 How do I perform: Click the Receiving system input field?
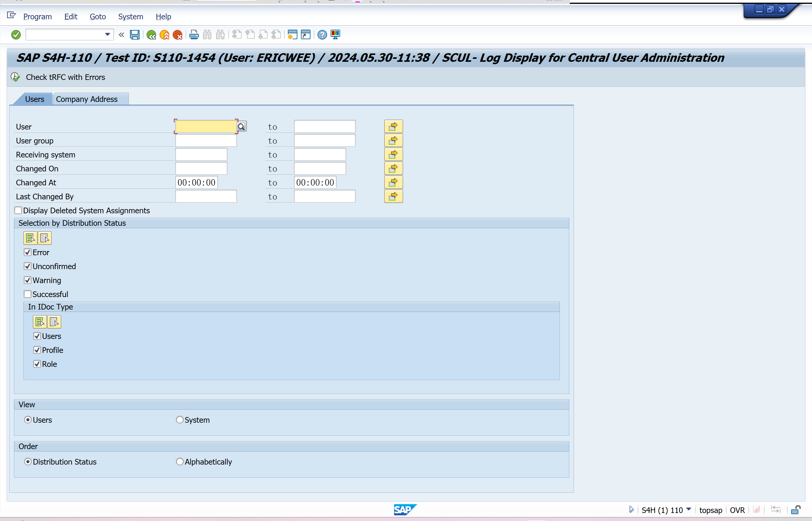click(x=201, y=155)
